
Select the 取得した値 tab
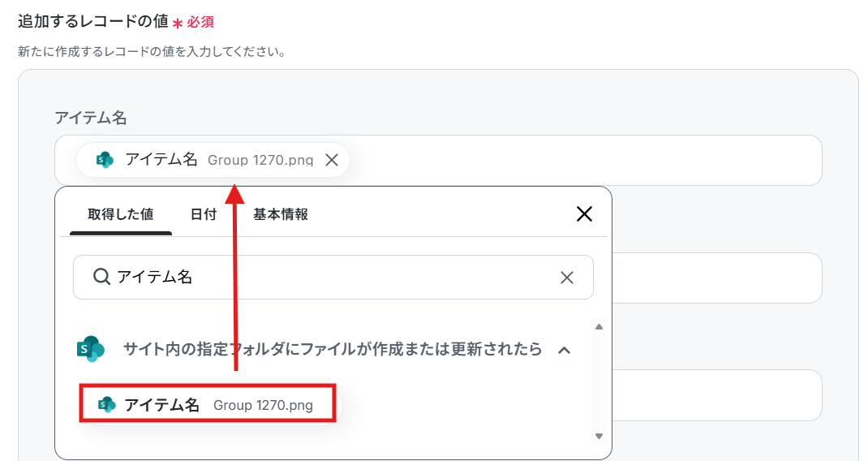tap(121, 214)
